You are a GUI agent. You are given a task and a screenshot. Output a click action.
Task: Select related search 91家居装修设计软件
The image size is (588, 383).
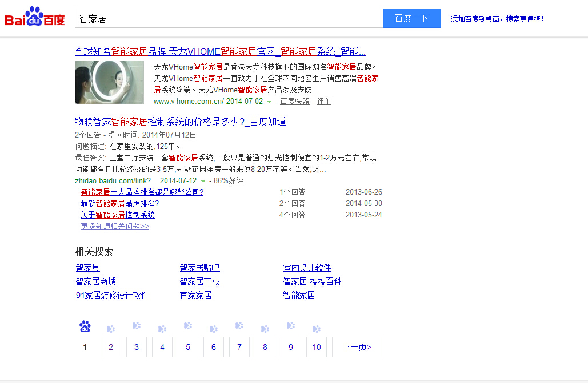click(x=113, y=295)
